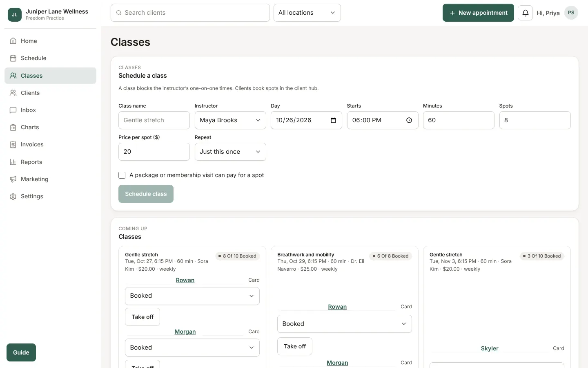
Task: Click the Reports bar chart icon
Action: click(x=13, y=162)
